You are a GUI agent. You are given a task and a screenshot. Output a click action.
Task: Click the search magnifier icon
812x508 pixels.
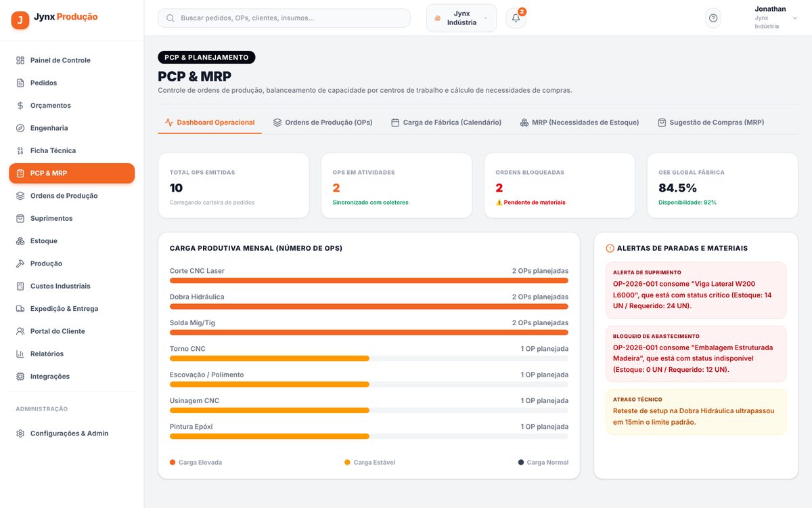pyautogui.click(x=170, y=18)
